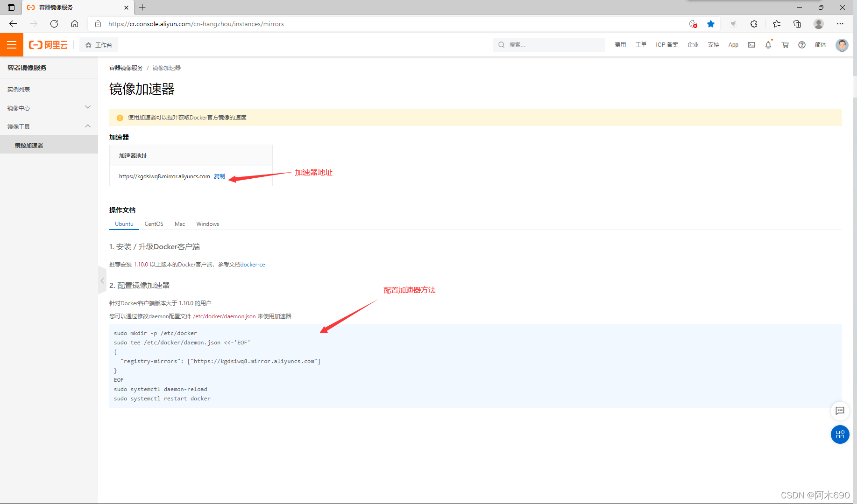The image size is (857, 504).
Task: Collapse the left sidebar with arrow handle
Action: [x=102, y=280]
